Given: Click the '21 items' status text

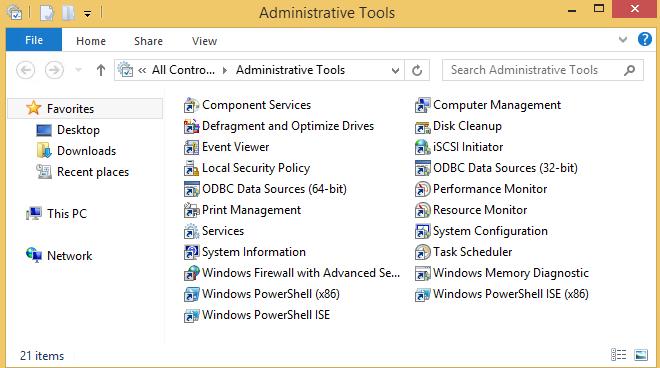Looking at the screenshot, I should (42, 356).
